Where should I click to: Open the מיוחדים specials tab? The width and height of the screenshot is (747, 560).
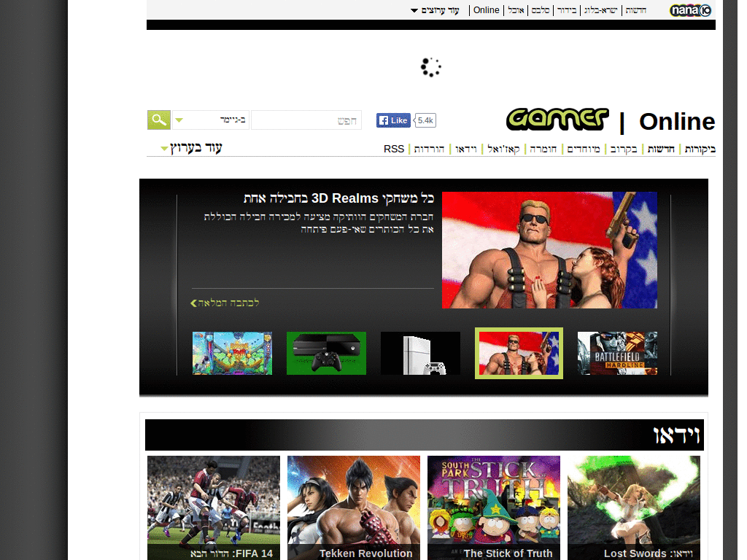(x=584, y=149)
